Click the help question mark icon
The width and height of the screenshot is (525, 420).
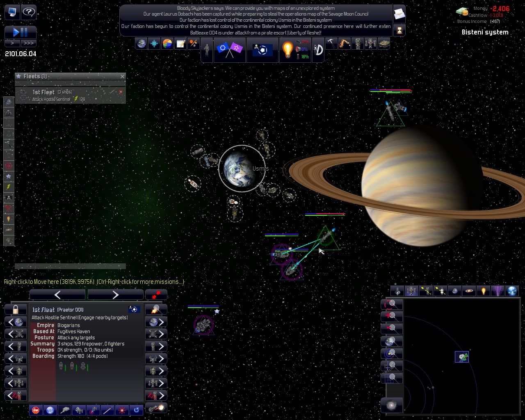tap(29, 12)
